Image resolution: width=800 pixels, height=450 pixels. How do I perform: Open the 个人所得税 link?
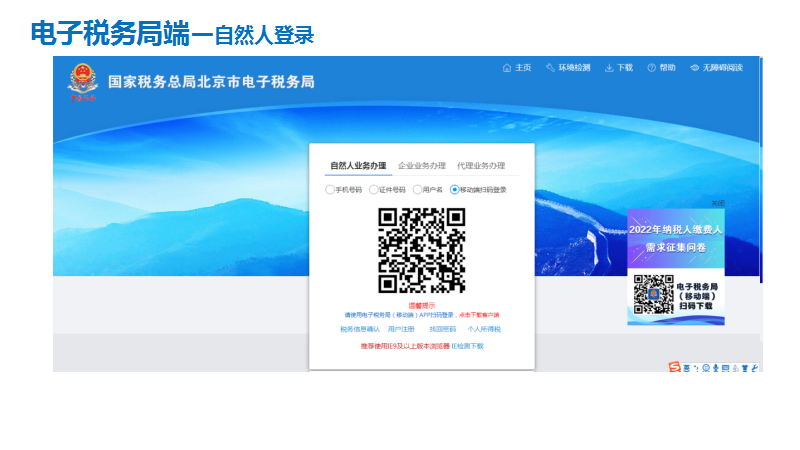pyautogui.click(x=484, y=330)
